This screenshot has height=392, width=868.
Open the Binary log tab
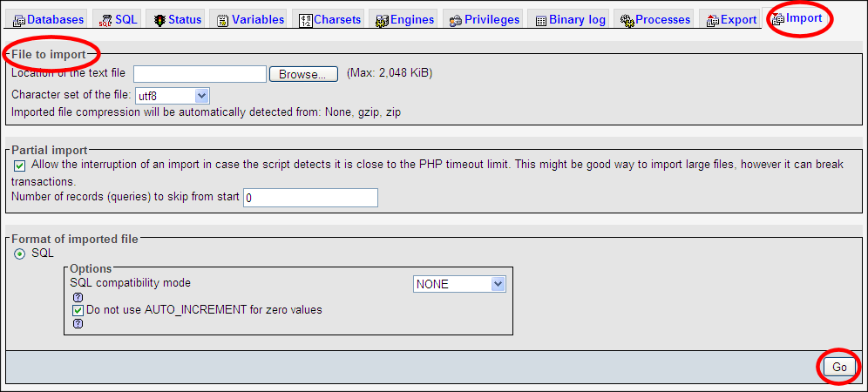(x=570, y=19)
